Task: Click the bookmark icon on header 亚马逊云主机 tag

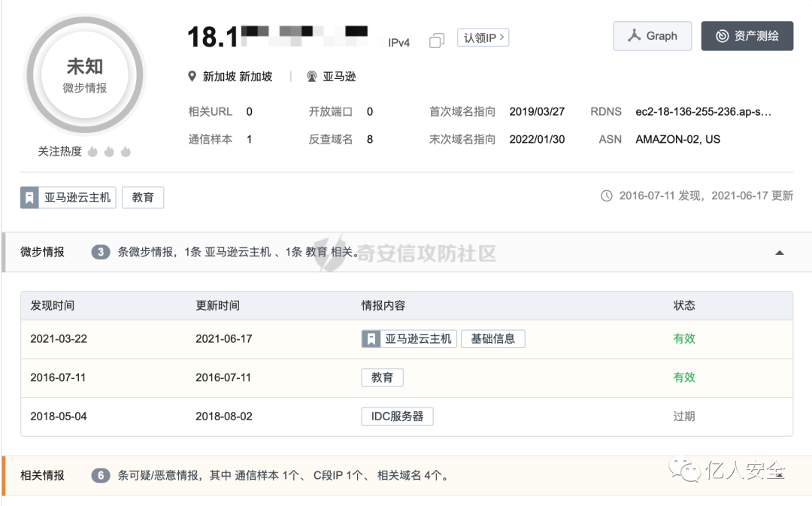Action: pos(29,197)
